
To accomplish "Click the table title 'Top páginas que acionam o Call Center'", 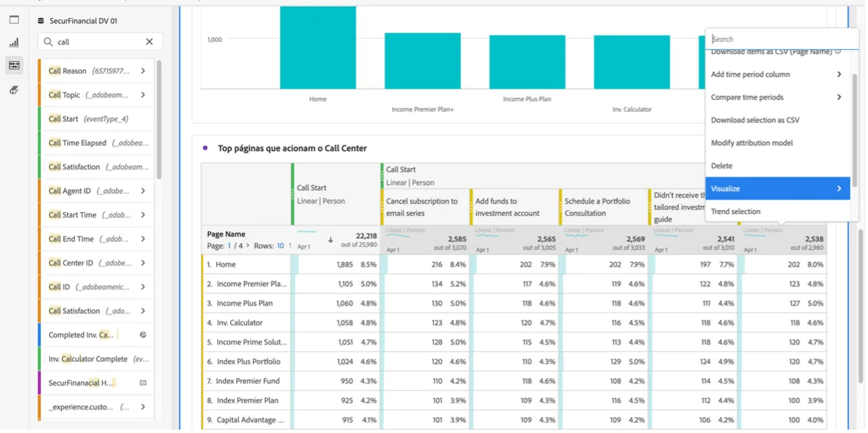I will [293, 148].
